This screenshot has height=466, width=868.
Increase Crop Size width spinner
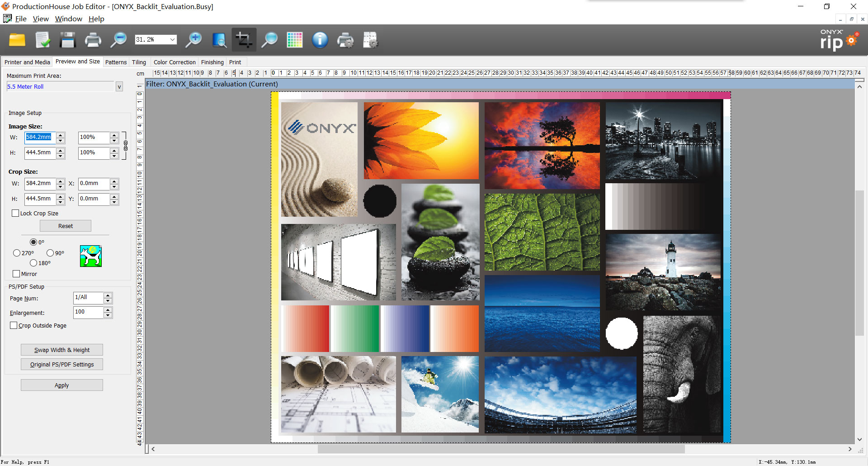61,181
